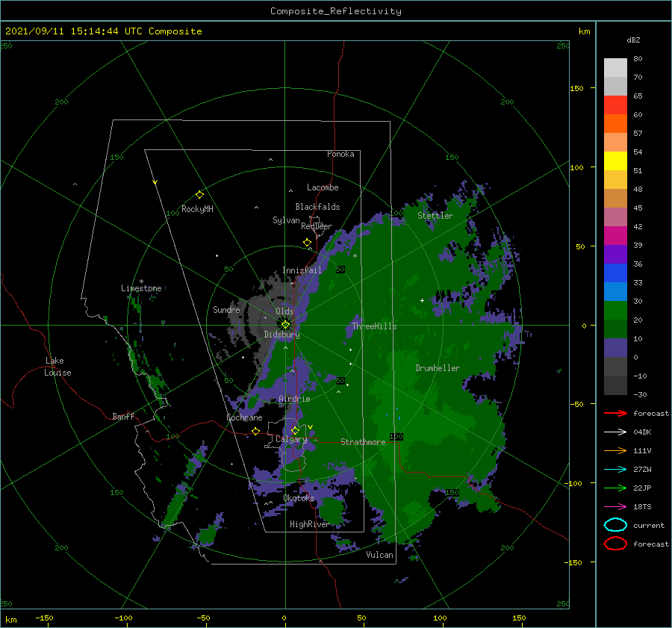Screen dimensions: 672x628
Task: Select the orange 111V arrow in legend
Action: coord(615,450)
